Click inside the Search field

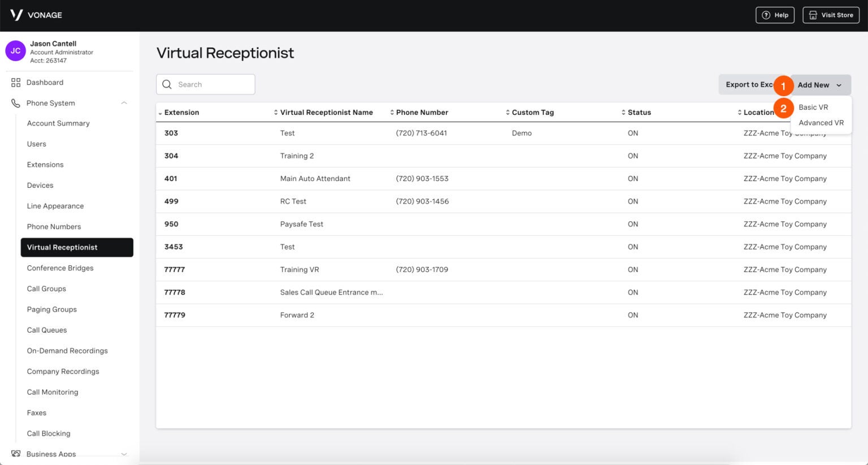209,84
